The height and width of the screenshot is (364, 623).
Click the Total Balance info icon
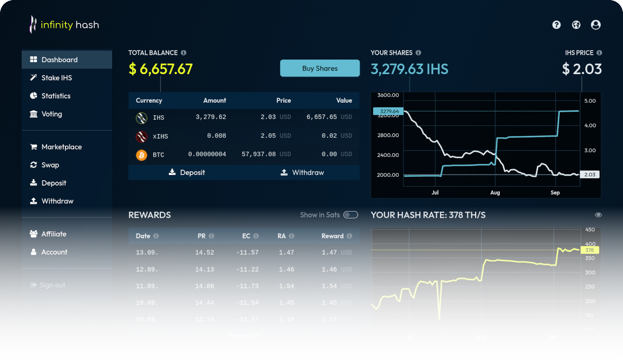[x=184, y=53]
